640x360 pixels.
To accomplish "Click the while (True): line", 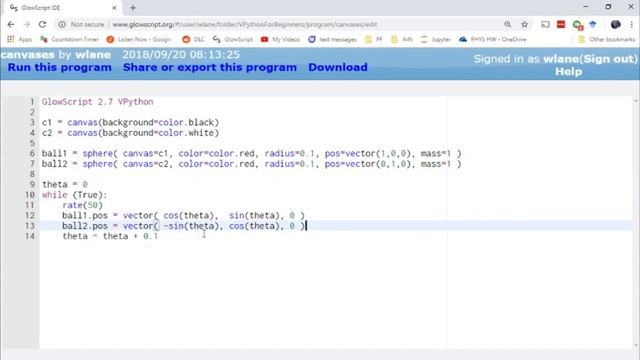I will click(x=74, y=195).
